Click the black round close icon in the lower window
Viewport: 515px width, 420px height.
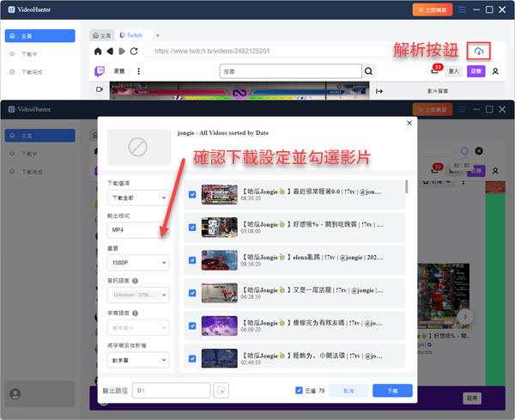click(x=479, y=151)
